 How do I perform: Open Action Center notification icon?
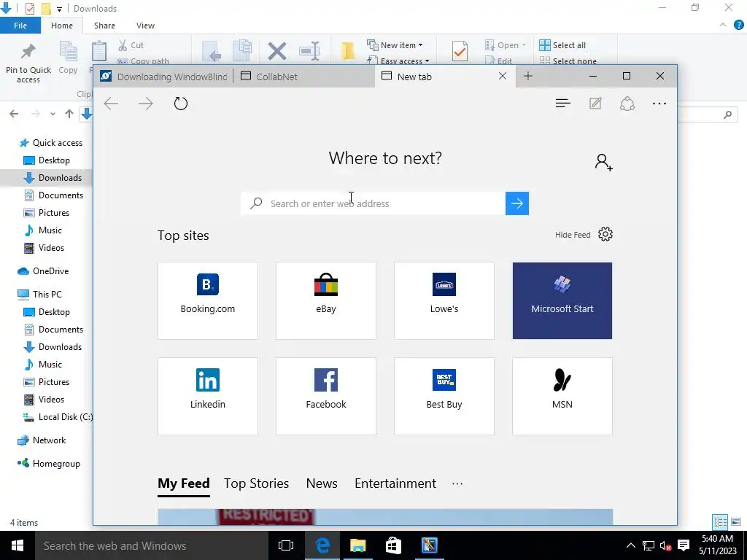[x=684, y=545]
